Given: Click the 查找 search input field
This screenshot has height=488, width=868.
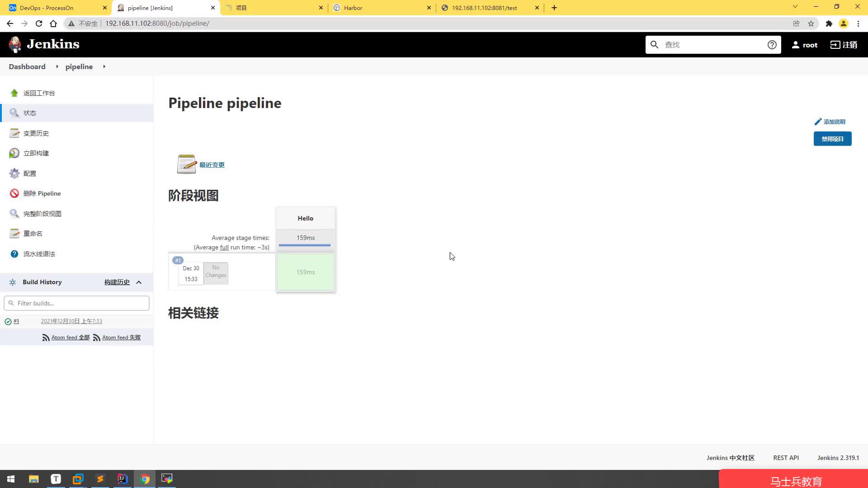Looking at the screenshot, I should coord(713,45).
